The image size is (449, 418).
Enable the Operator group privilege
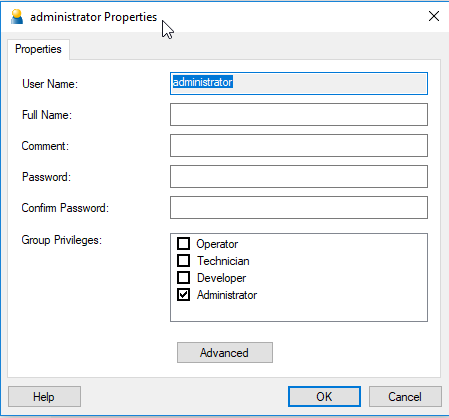pos(183,244)
